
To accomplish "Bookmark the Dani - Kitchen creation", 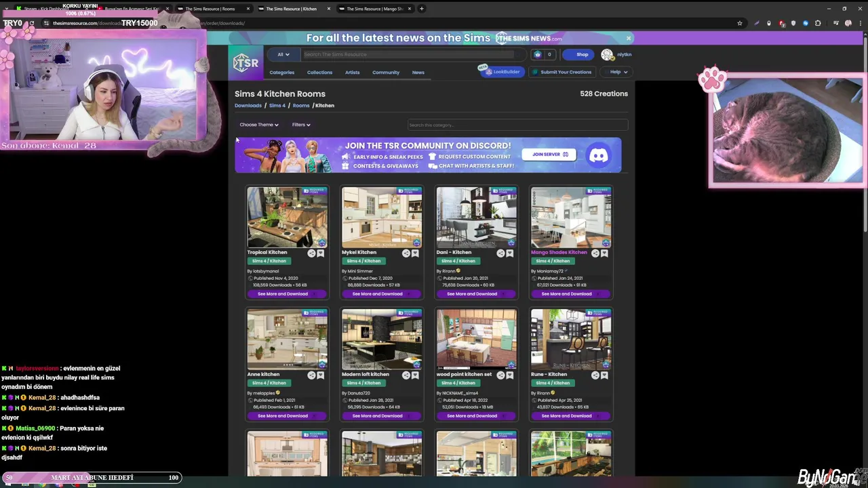I will [x=509, y=253].
